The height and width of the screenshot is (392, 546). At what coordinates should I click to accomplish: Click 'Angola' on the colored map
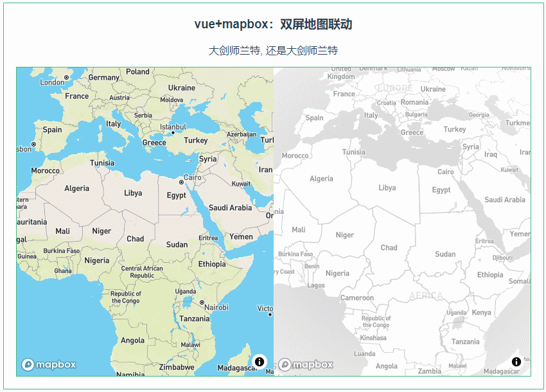(133, 341)
